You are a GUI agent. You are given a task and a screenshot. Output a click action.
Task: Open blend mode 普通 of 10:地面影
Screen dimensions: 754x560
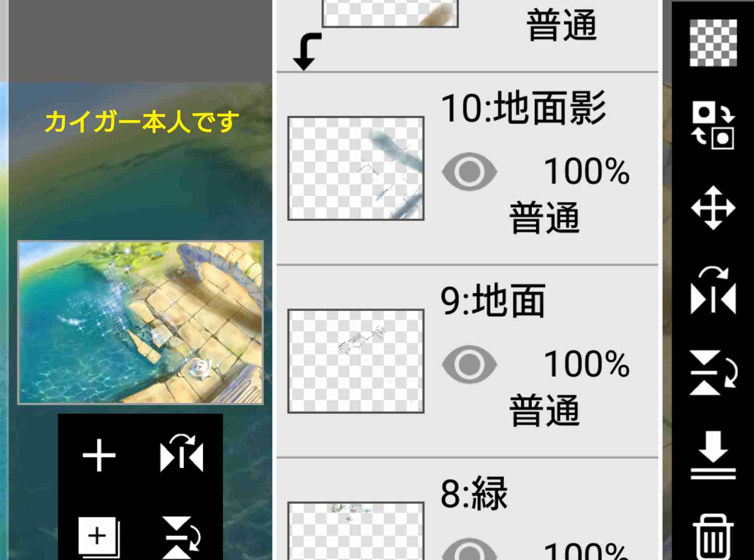tap(544, 217)
